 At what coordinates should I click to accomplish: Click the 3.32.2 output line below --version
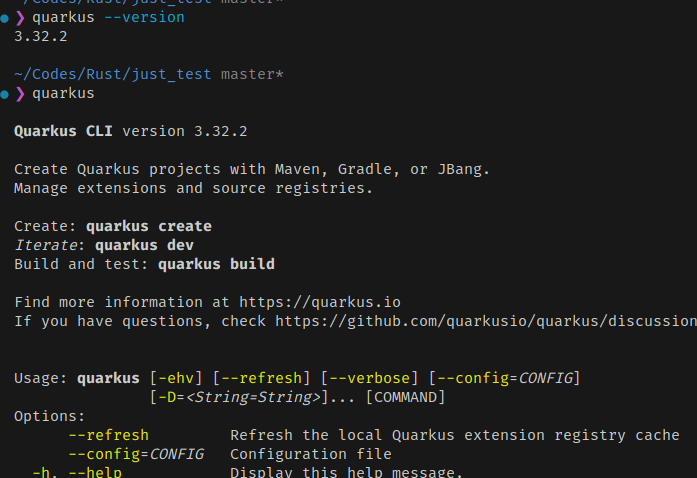click(x=41, y=36)
